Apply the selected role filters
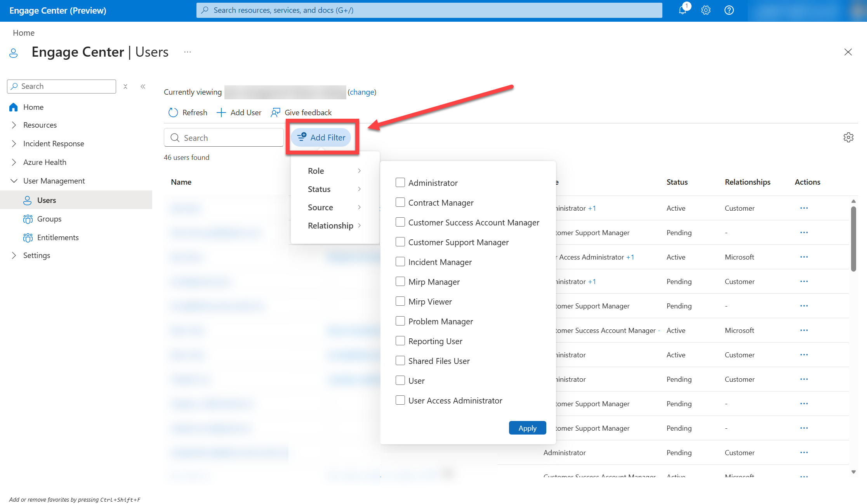The image size is (867, 504). pyautogui.click(x=527, y=428)
